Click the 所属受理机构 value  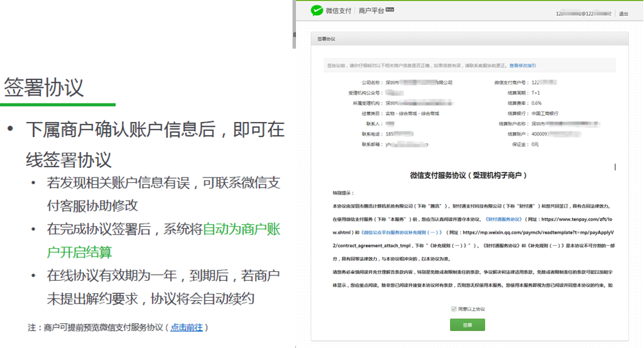pos(419,103)
